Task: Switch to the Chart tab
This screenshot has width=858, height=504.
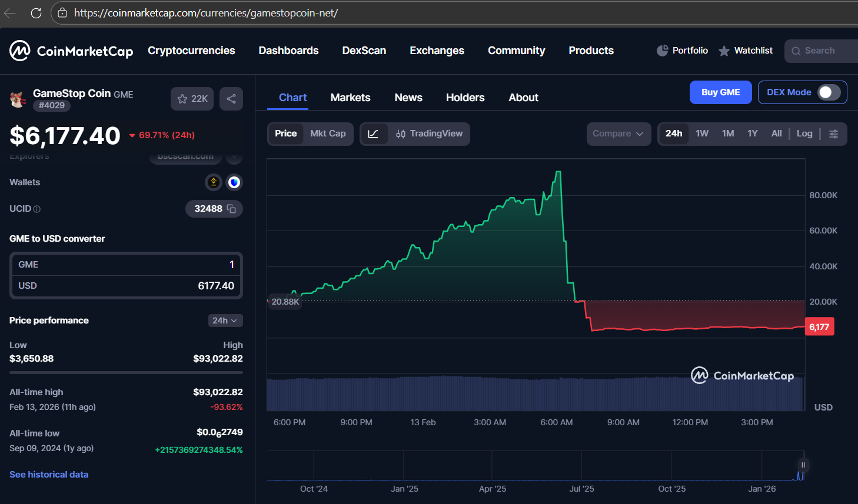Action: 293,98
